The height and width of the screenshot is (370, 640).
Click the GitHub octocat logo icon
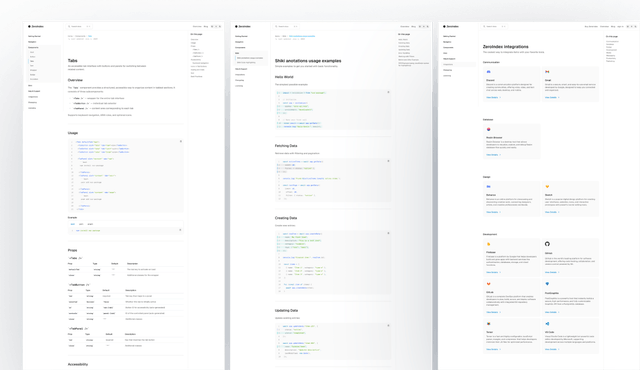[547, 244]
